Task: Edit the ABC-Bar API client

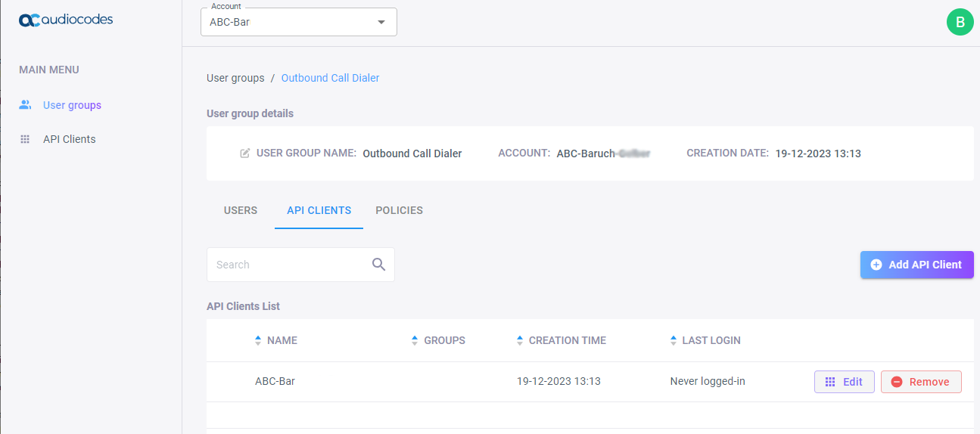Action: pos(844,382)
